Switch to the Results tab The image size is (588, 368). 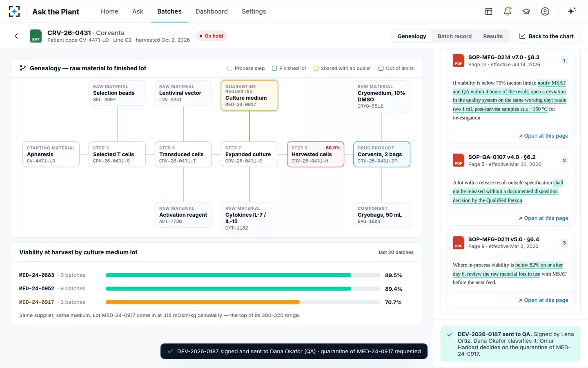[493, 36]
